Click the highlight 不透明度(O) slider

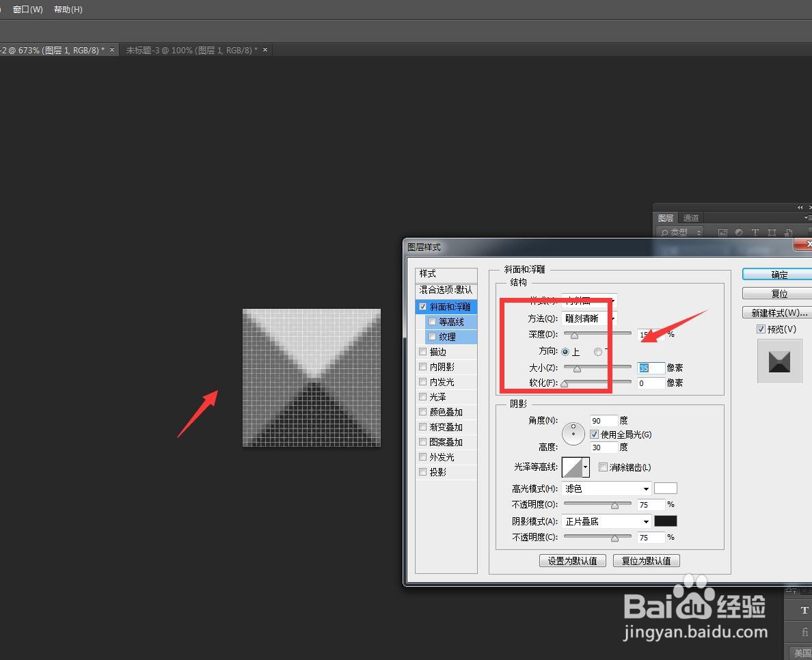click(x=597, y=504)
